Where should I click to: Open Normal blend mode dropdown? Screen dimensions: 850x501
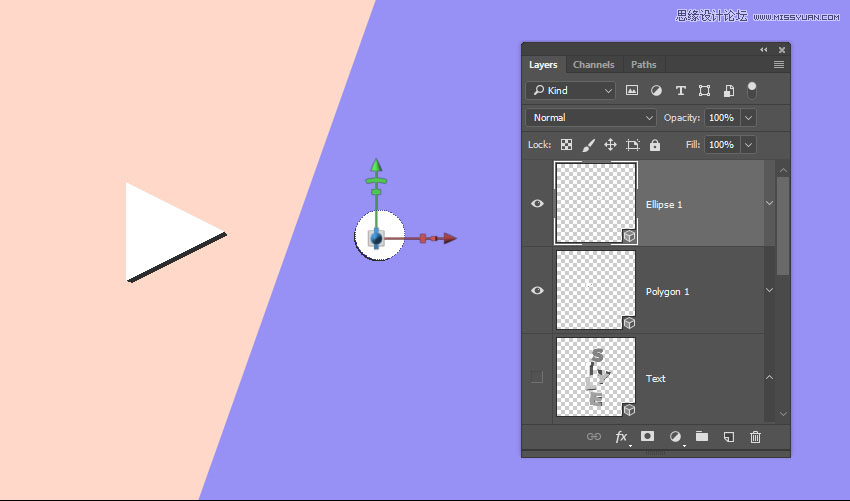tap(591, 118)
